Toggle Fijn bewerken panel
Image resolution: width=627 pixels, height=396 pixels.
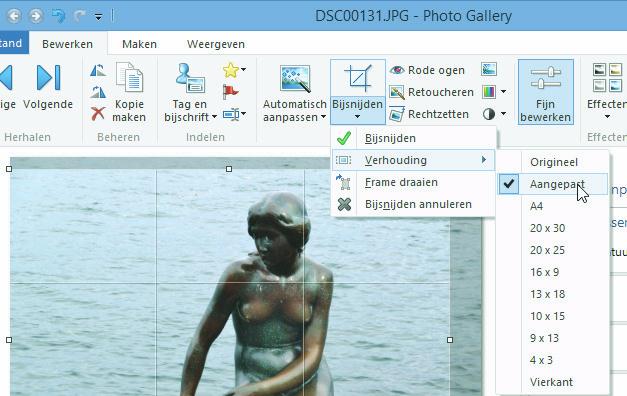545,92
